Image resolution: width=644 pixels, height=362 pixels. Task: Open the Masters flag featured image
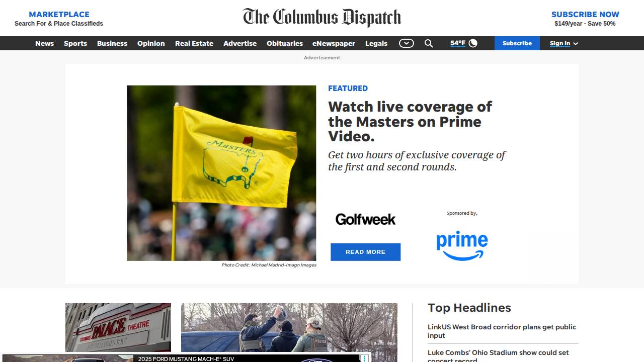[221, 173]
